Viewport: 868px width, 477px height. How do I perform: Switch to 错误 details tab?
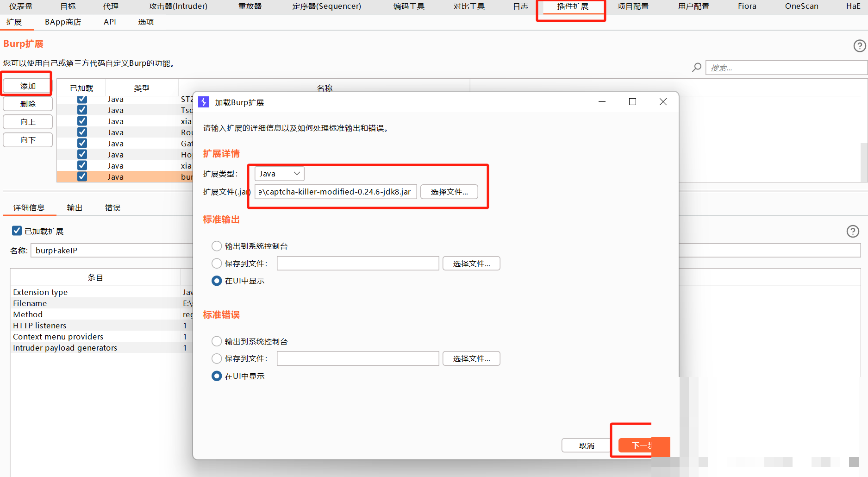tap(112, 208)
